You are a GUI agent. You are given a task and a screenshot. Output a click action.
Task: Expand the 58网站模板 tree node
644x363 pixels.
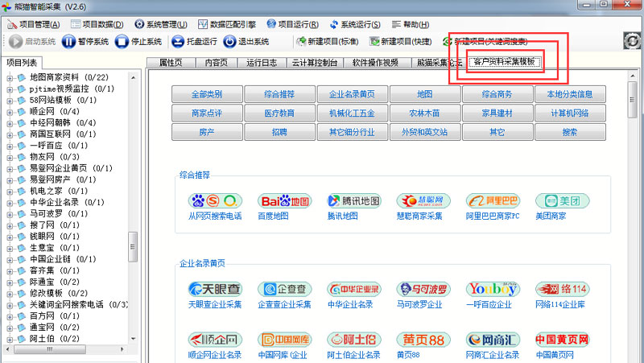coord(10,101)
